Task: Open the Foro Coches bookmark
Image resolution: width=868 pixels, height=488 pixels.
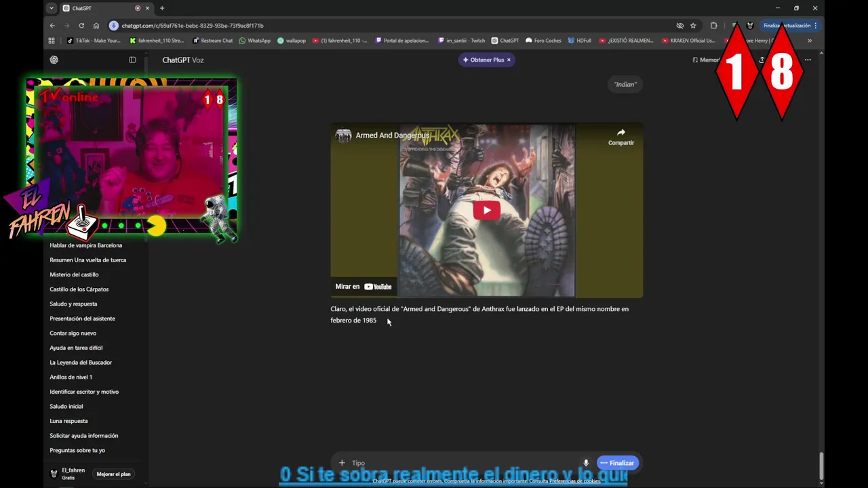Action: [543, 41]
